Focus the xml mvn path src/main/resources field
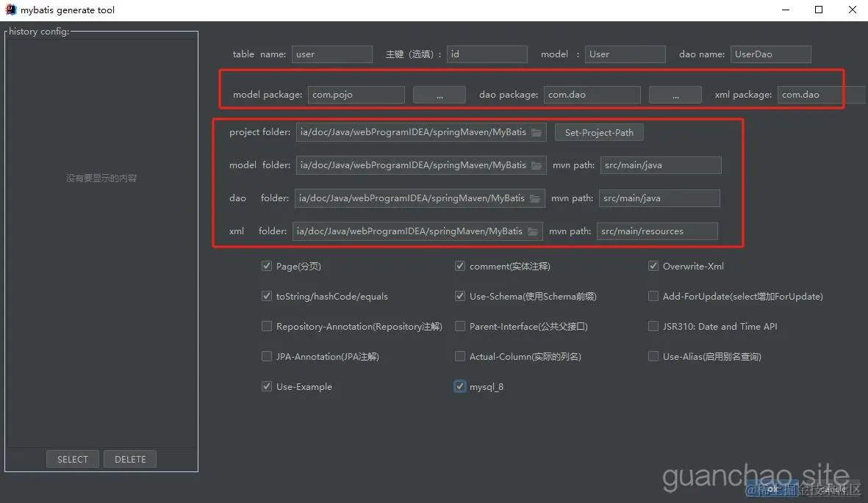This screenshot has width=868, height=503. 657,231
